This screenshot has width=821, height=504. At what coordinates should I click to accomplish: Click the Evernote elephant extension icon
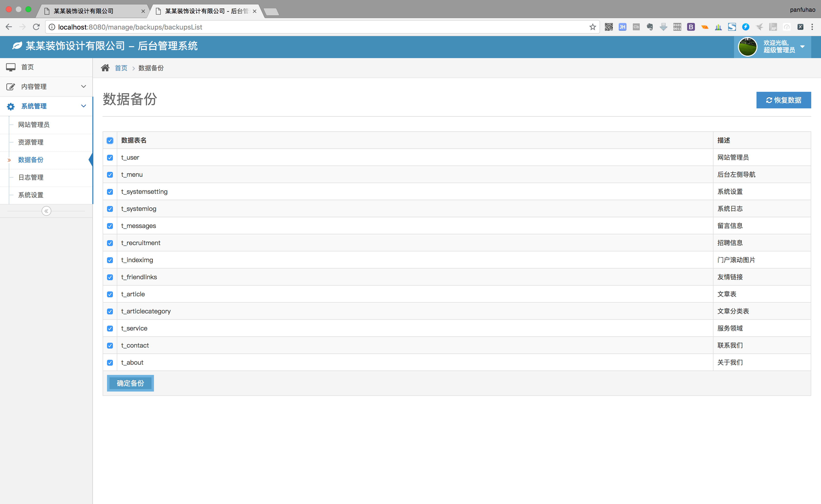pyautogui.click(x=649, y=27)
